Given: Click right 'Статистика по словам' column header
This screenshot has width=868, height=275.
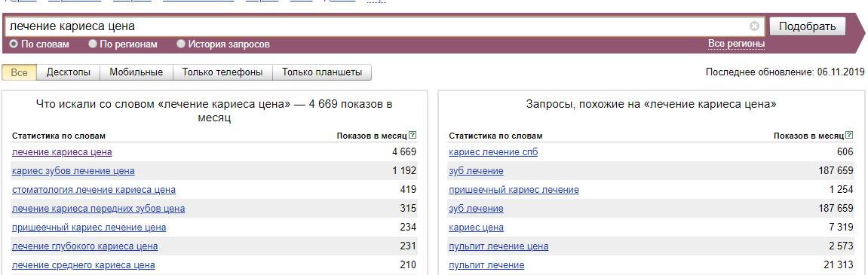Looking at the screenshot, I should click(495, 136).
